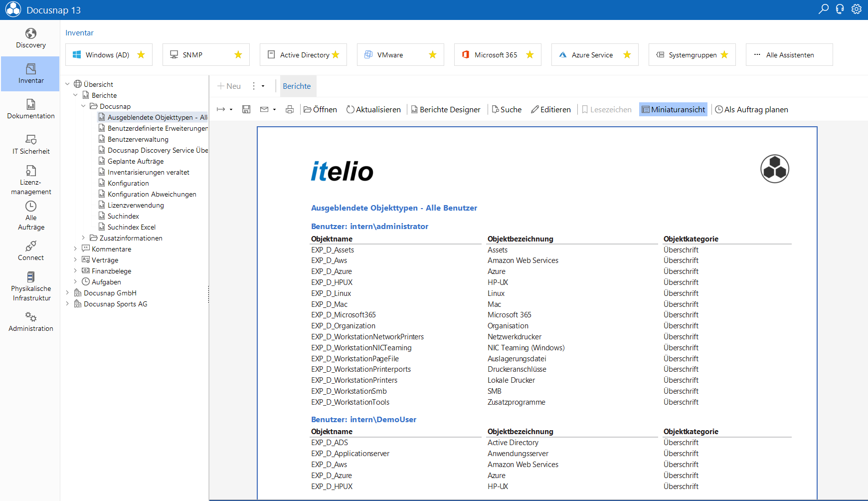
Task: Toggle favorite star on VMware tile
Action: [x=433, y=55]
